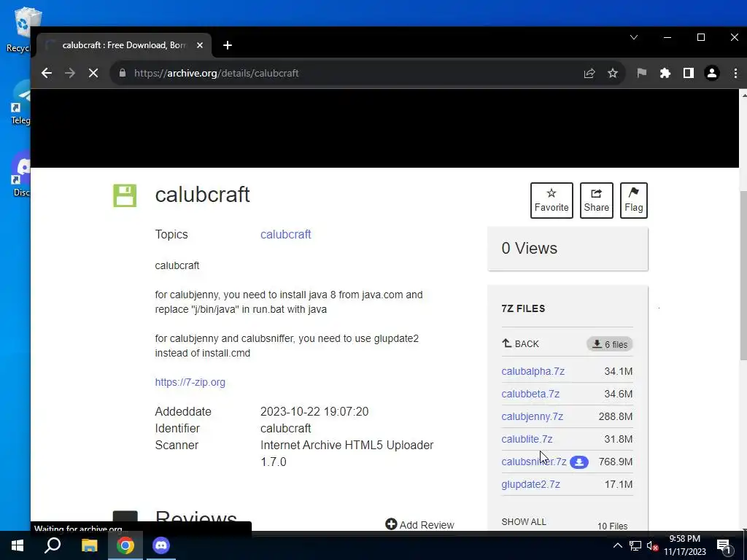747x560 pixels.
Task: Open the Windows Start menu
Action: [18, 545]
